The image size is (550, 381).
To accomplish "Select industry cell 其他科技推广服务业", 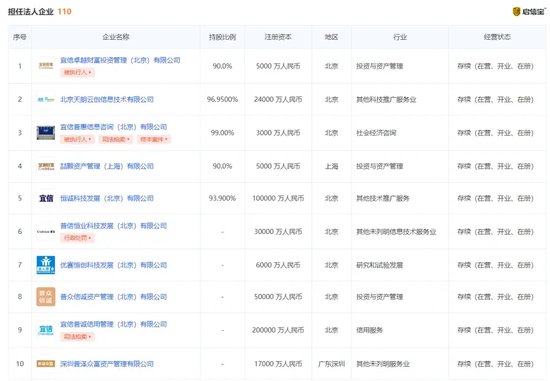I will pos(386,100).
